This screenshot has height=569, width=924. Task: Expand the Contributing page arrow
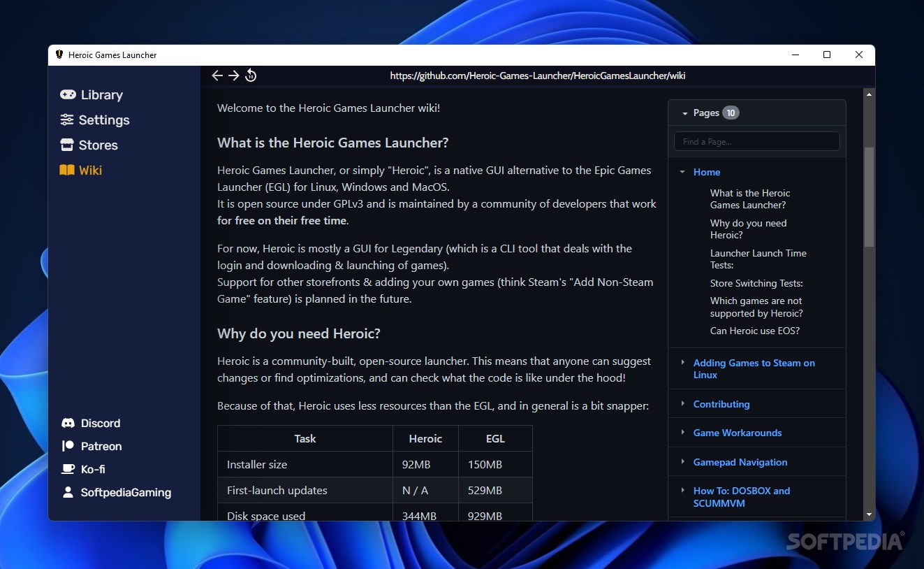point(682,403)
